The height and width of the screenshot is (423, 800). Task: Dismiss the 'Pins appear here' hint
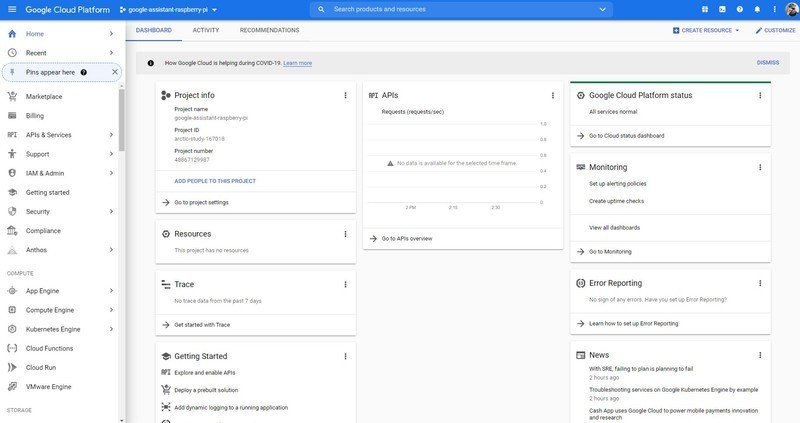click(114, 72)
